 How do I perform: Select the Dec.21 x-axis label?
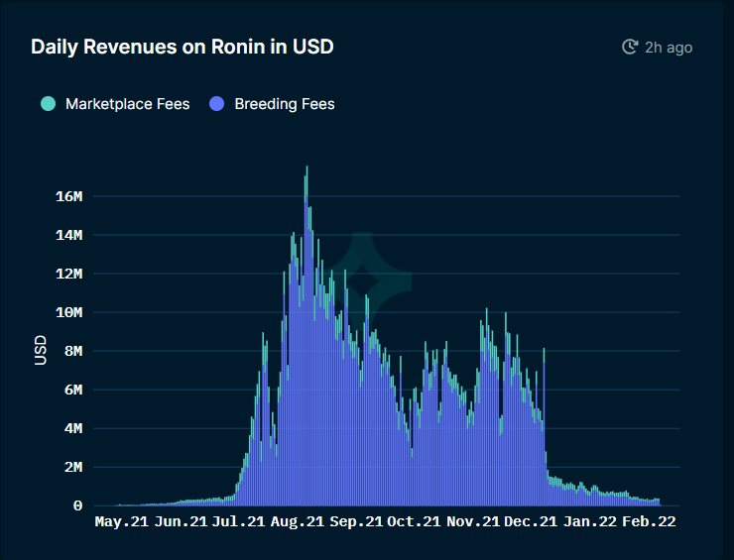(530, 521)
